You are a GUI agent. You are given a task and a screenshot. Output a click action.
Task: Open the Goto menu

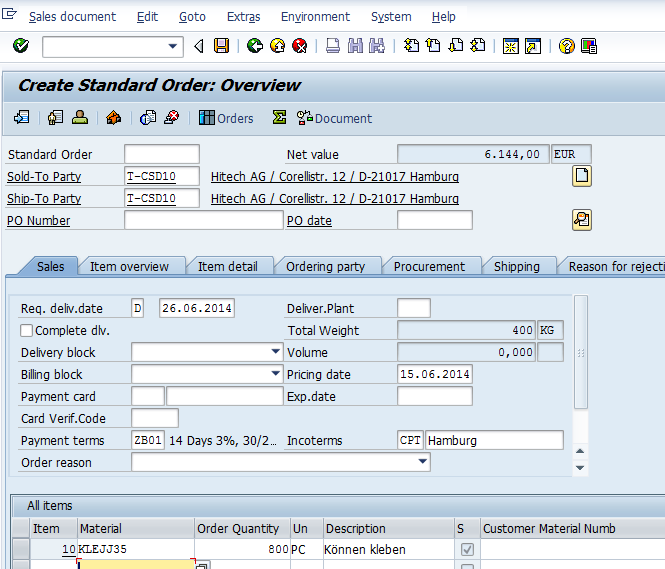192,17
